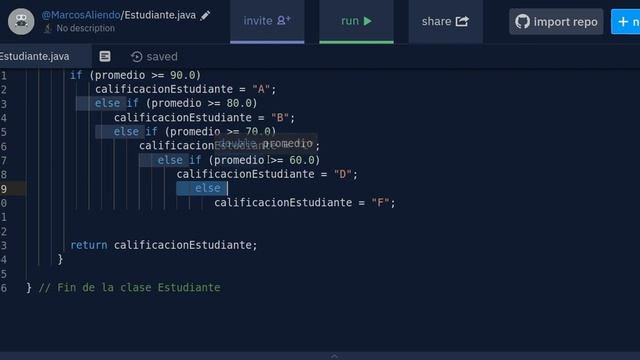Click the No description text

[85, 28]
